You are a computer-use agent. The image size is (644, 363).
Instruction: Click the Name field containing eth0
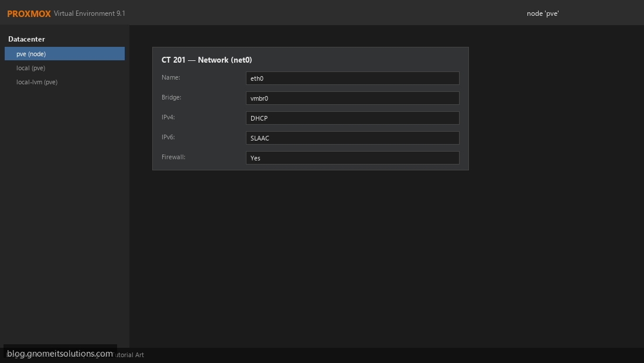352,78
